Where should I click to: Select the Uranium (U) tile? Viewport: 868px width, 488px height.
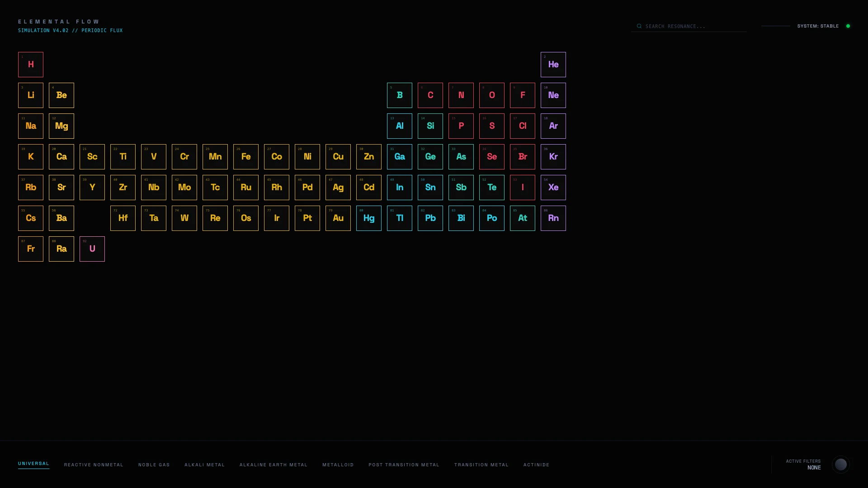tap(92, 249)
